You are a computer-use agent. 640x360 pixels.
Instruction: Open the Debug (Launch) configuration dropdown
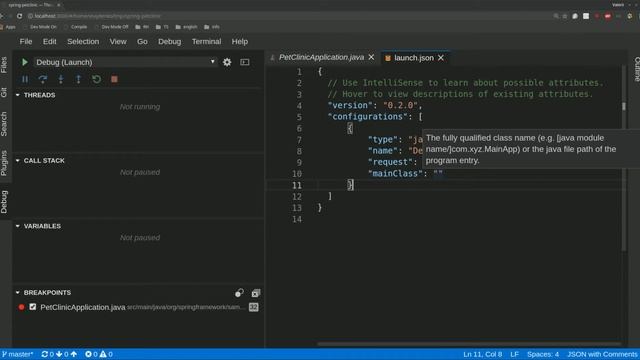pos(125,62)
